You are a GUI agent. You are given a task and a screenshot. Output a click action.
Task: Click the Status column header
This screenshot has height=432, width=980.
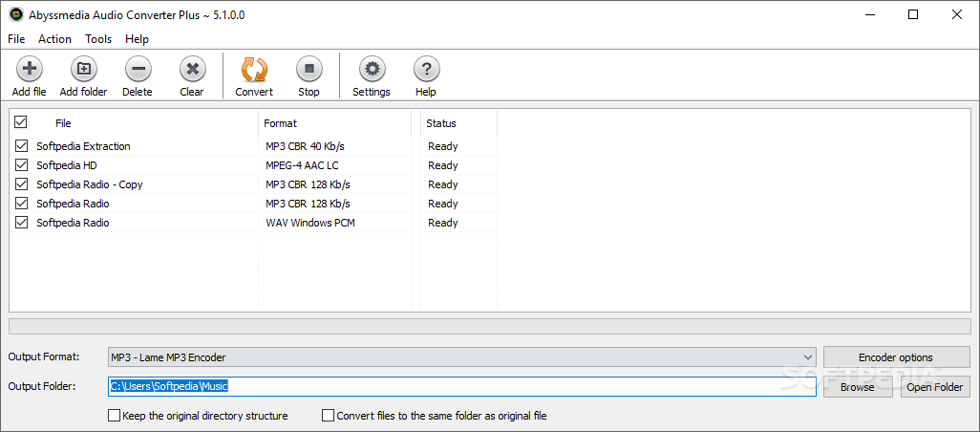pos(458,123)
